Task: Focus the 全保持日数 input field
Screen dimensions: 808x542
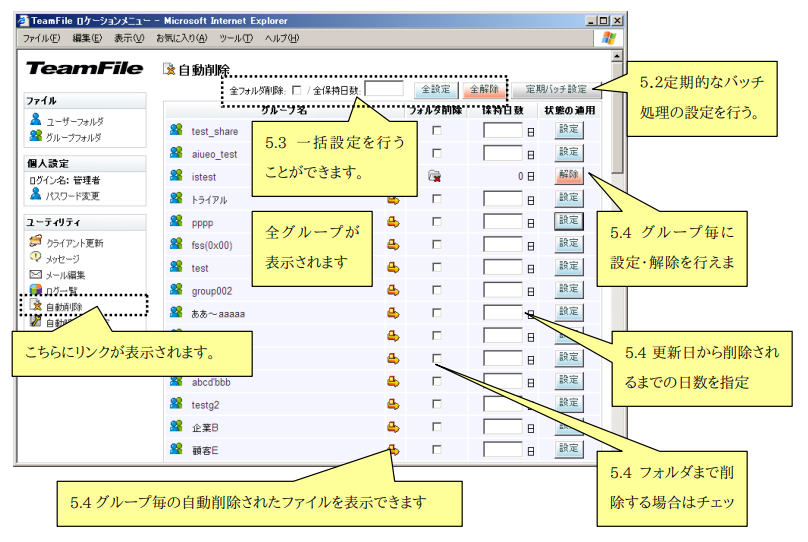Action: (384, 90)
